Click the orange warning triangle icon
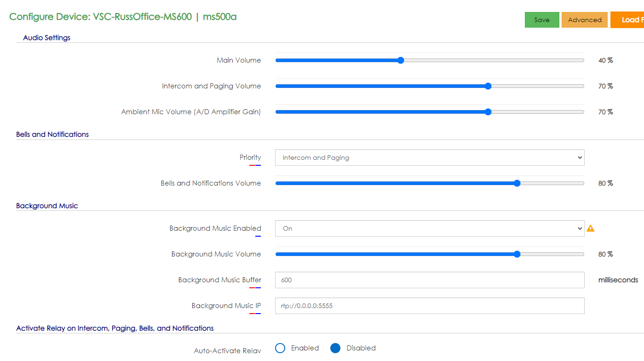The image size is (644, 361). [x=591, y=228]
